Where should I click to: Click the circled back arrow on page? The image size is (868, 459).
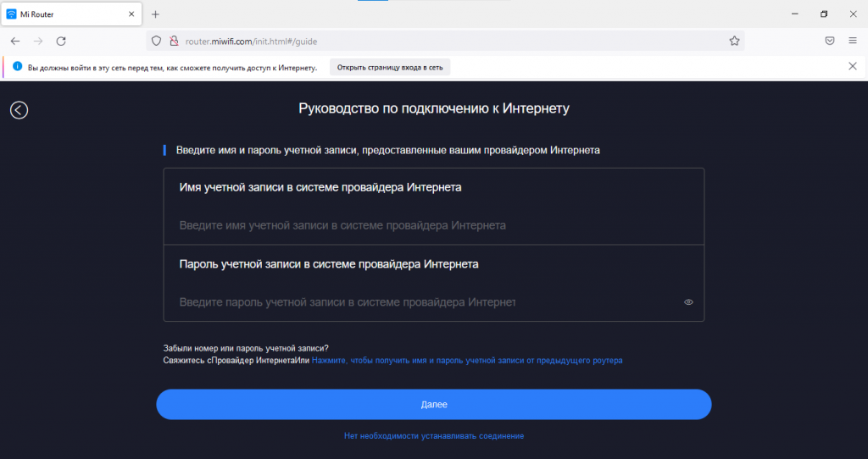[19, 110]
